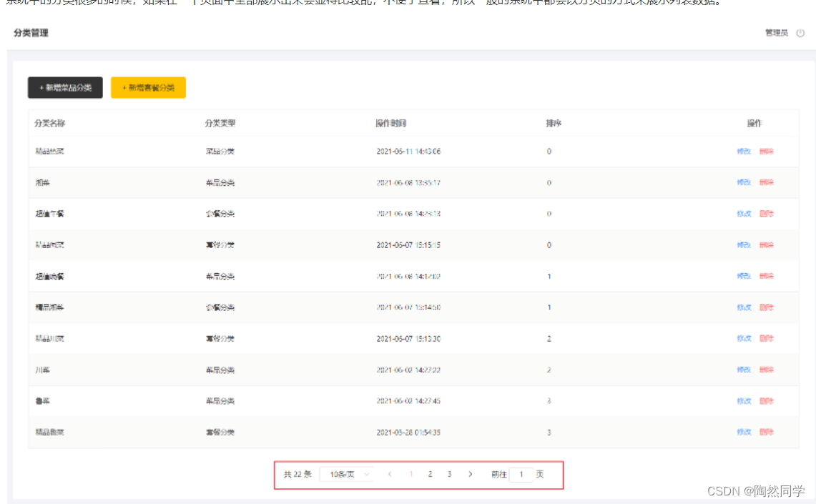Click 修改 for the 精品川菜 row
816x504 pixels.
click(x=744, y=339)
